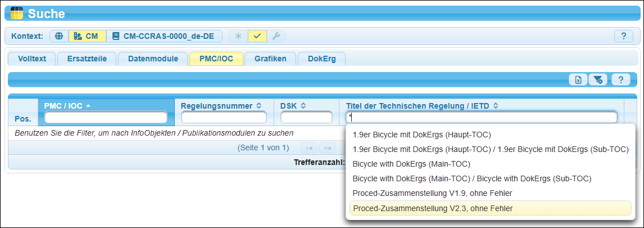Screen dimensions: 644x228
Task: Export results to Excel
Action: pyautogui.click(x=578, y=80)
